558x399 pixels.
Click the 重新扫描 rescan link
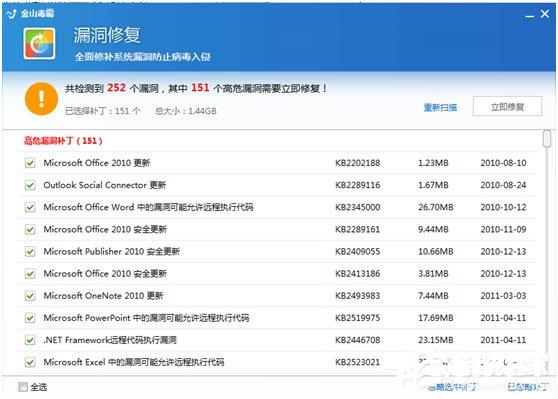pos(440,107)
